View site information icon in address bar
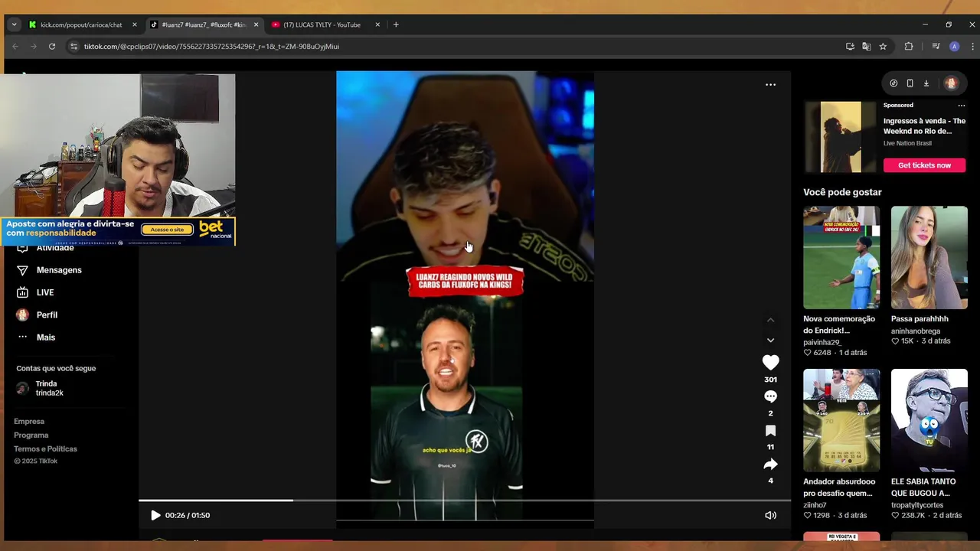Image resolution: width=980 pixels, height=551 pixels. pos(73,46)
